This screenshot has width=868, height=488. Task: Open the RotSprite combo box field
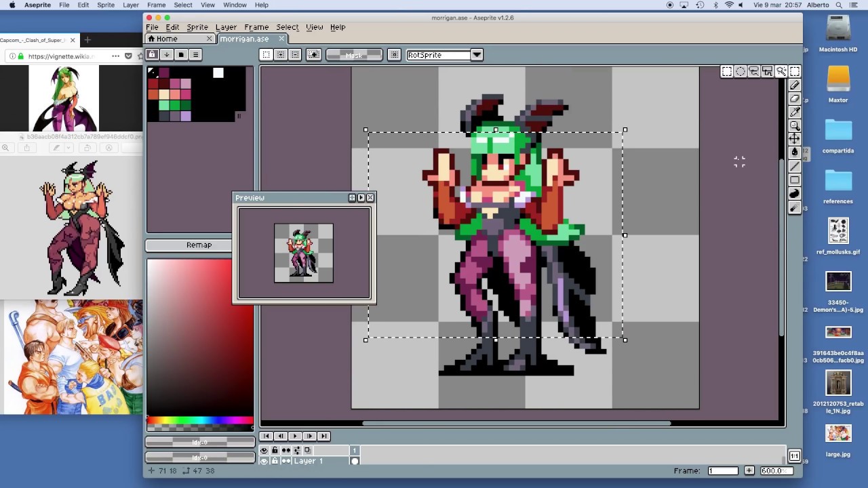[439, 55]
